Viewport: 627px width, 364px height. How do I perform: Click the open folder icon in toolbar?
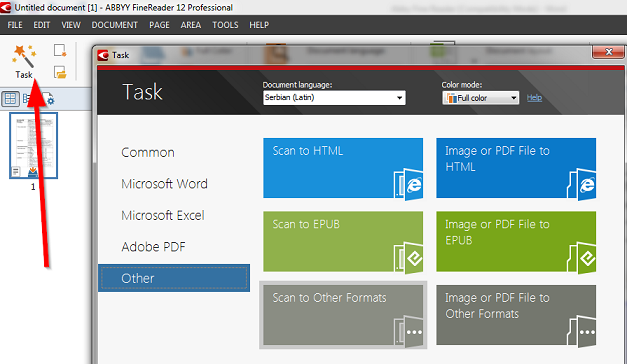click(x=60, y=72)
